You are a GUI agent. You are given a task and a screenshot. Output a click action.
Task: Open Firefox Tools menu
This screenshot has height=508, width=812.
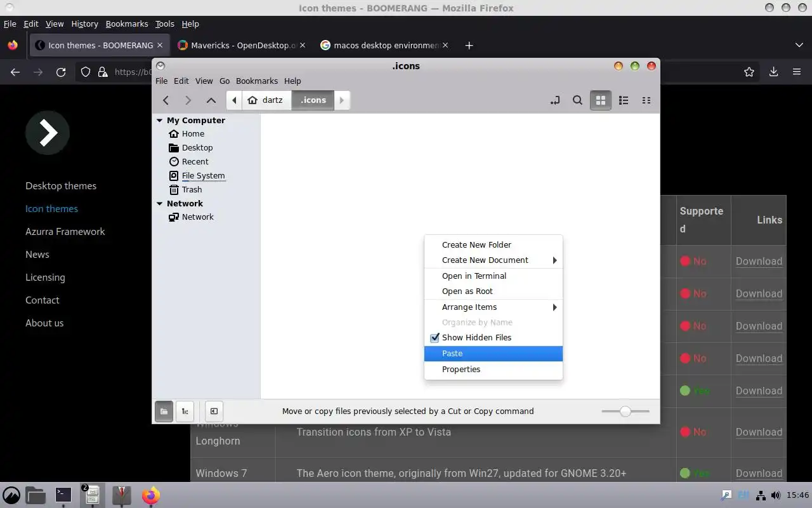(164, 24)
